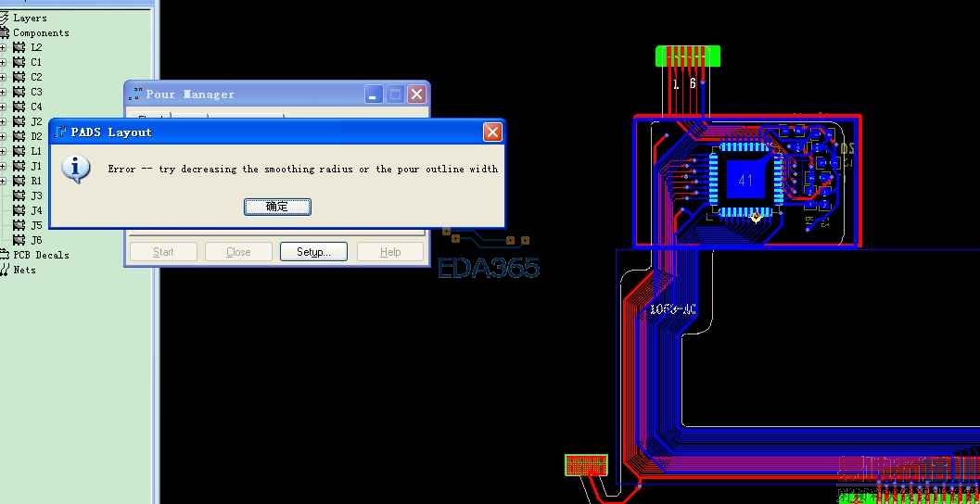
Task: Close the Pour Manager window
Action: click(416, 94)
